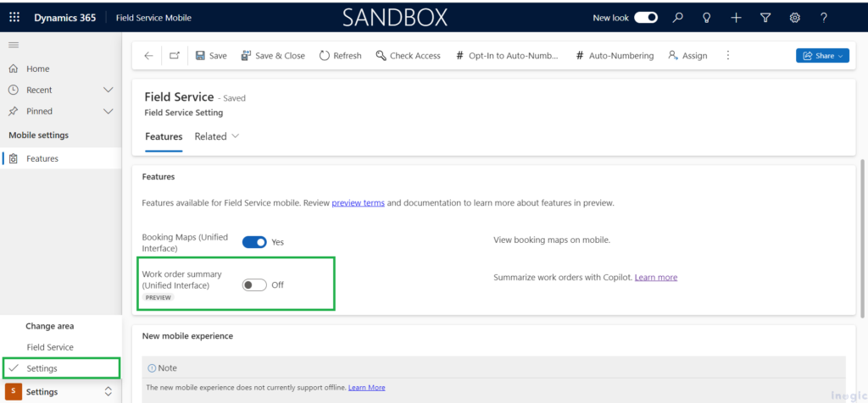Turn off the New look toggle

pyautogui.click(x=646, y=18)
